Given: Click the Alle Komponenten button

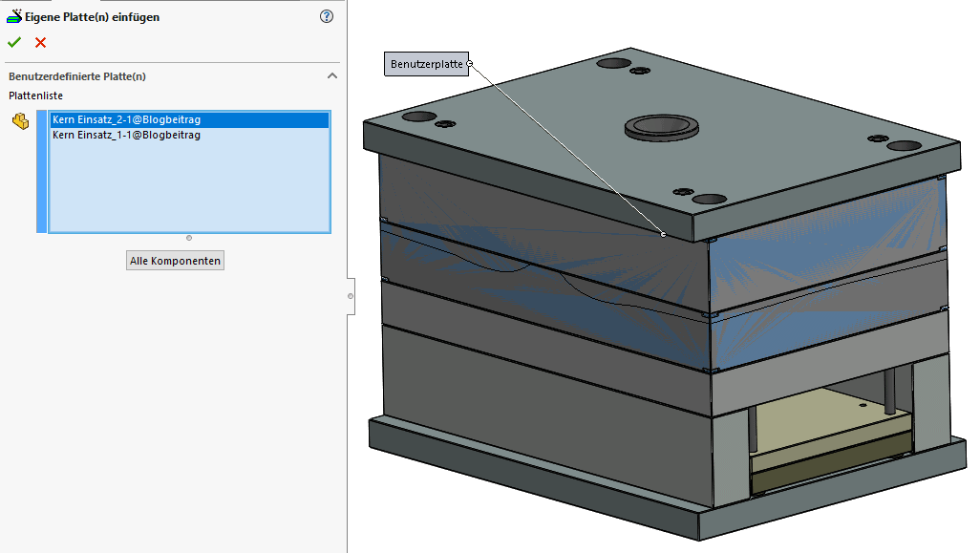Looking at the screenshot, I should (175, 261).
